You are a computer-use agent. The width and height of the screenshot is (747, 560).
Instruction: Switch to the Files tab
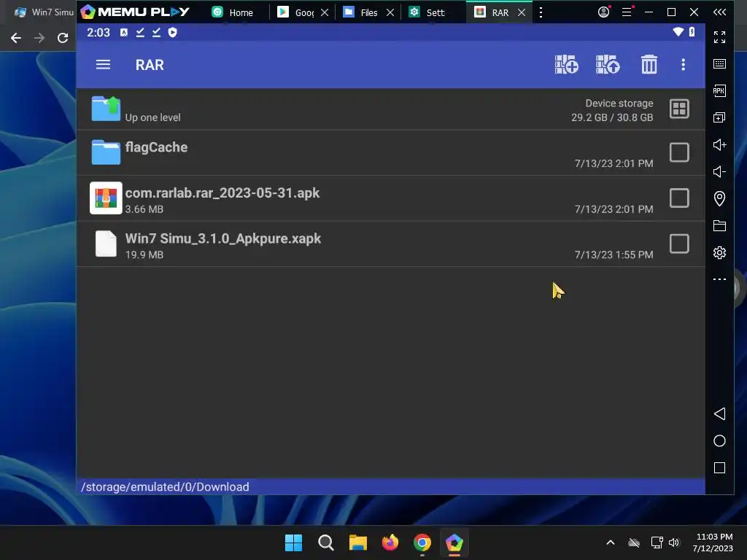361,12
